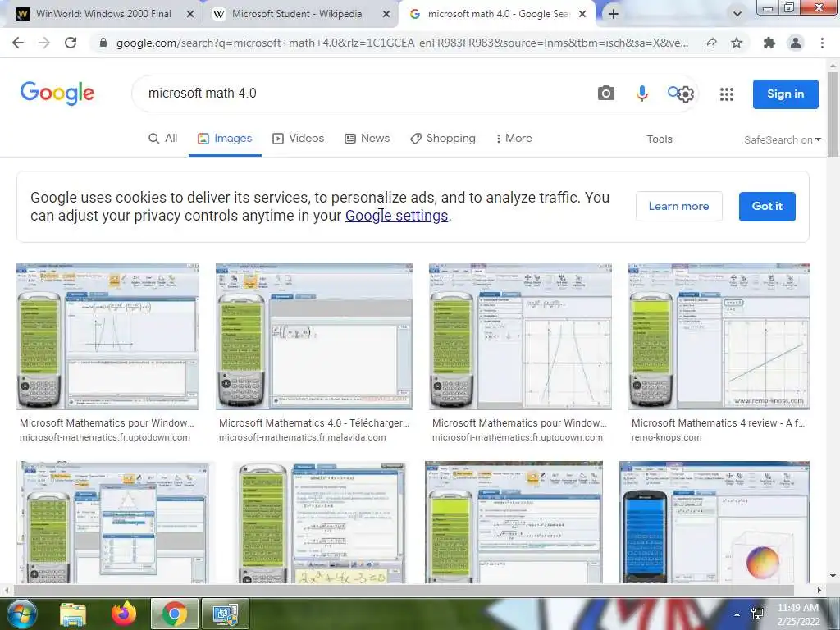Share this page using the share icon
This screenshot has width=840, height=630.
click(710, 43)
